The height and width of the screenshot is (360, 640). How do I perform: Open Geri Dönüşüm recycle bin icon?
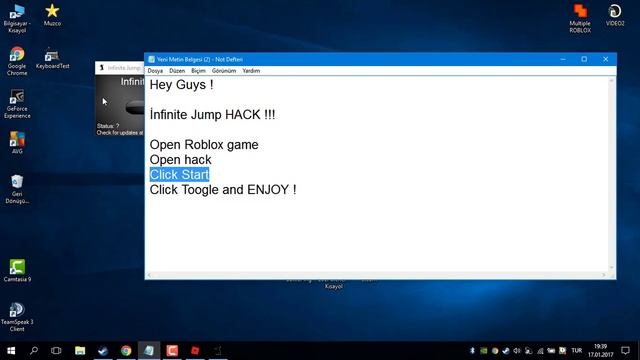point(17,189)
